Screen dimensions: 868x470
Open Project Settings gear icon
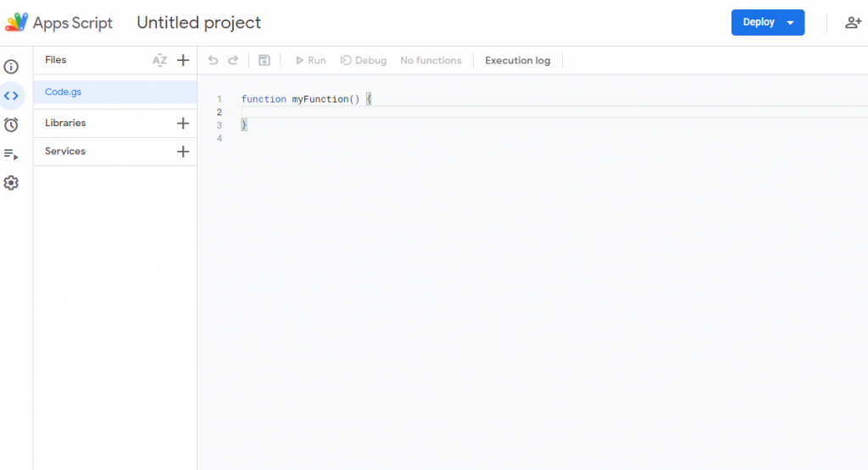(11, 183)
